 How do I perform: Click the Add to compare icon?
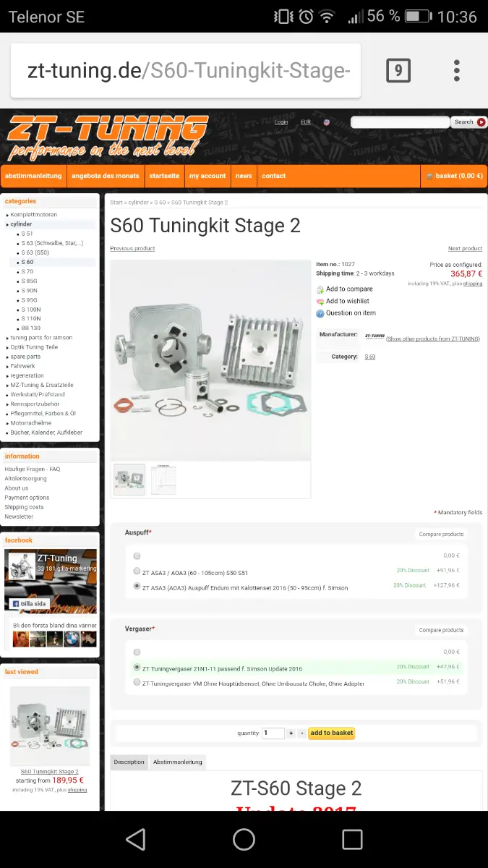(320, 289)
